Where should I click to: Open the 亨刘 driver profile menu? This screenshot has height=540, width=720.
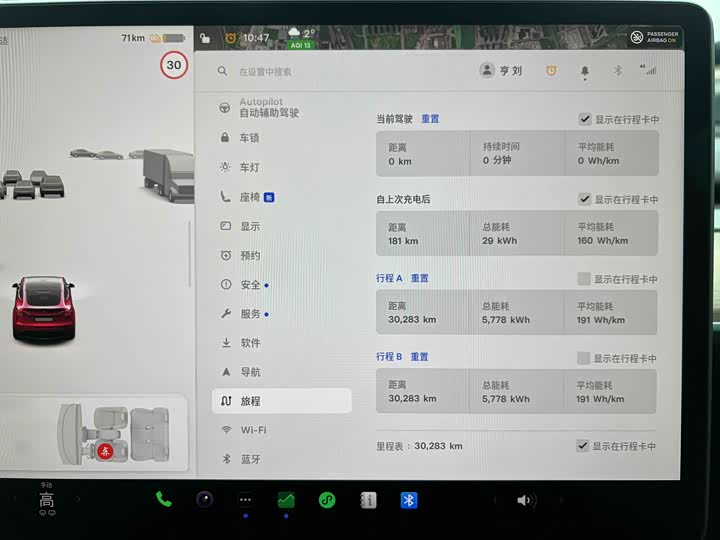502,71
